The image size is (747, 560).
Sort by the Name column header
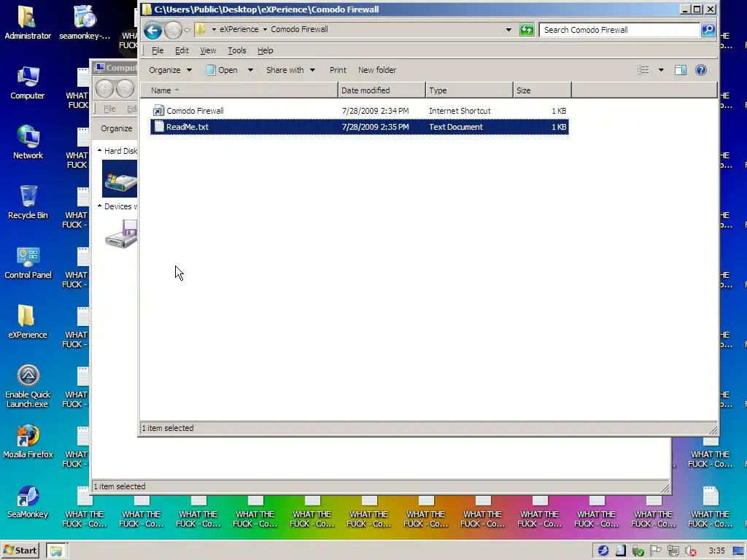[x=239, y=90]
